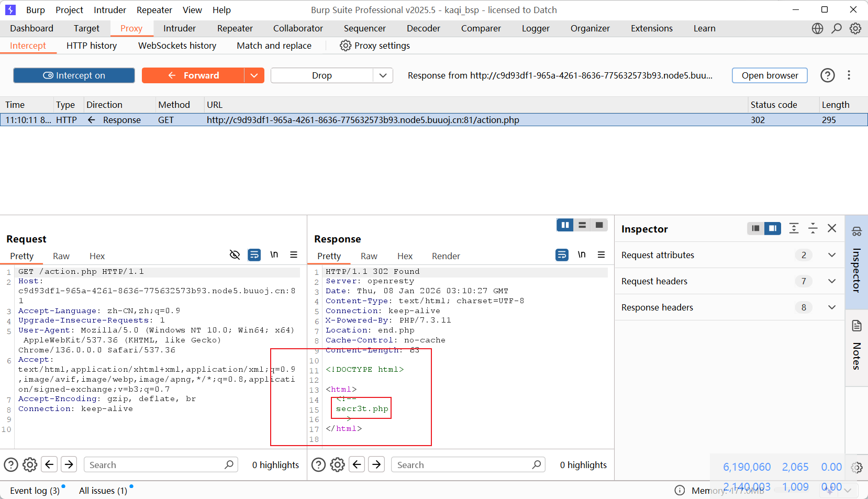Screen dimensions: 868x499
Task: Open Response editor options menu
Action: pos(601,255)
